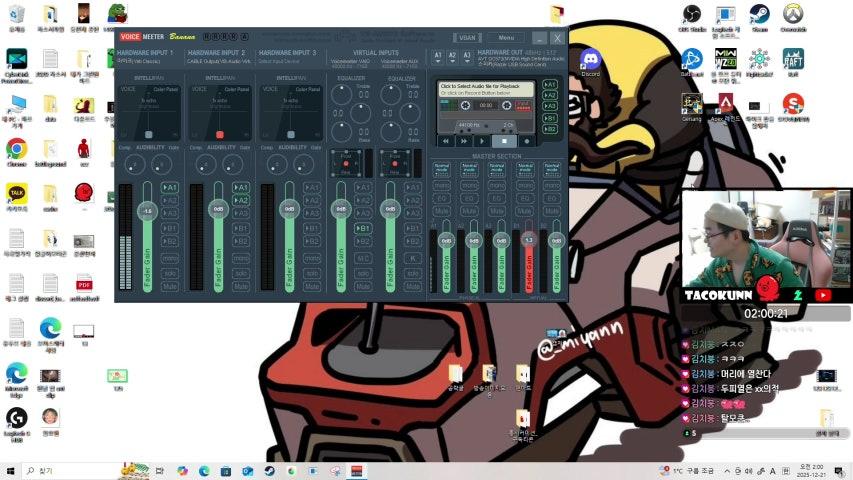The height and width of the screenshot is (480, 853).
Task: Launch Steam from the desktop icon
Action: click(x=759, y=17)
